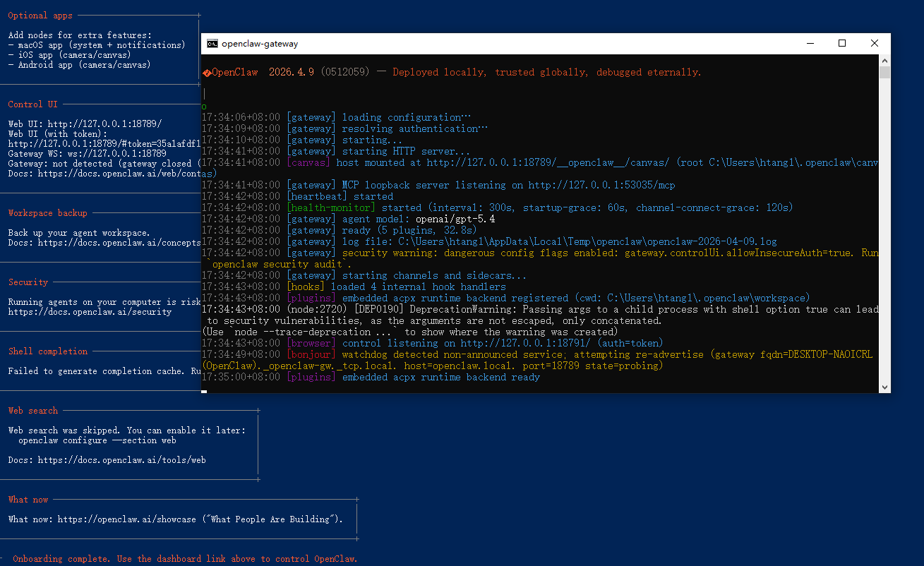
Task: Click the "Control UI" section heading
Action: pos(33,104)
